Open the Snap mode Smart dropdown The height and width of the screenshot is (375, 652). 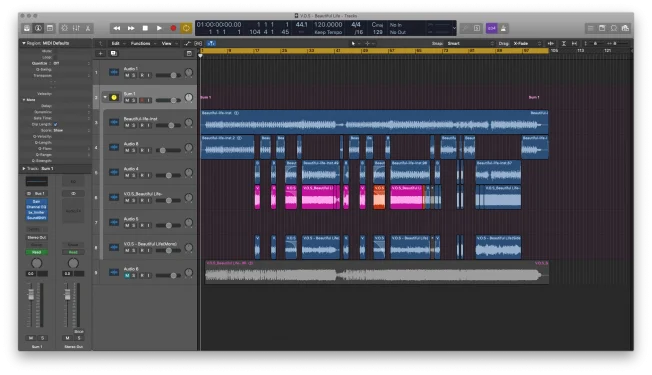[x=471, y=43]
